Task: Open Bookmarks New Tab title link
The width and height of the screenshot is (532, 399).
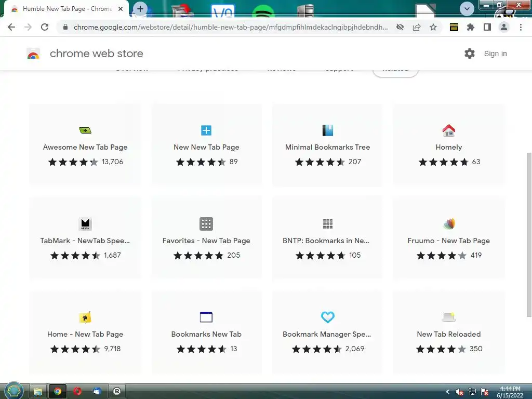Action: point(206,334)
